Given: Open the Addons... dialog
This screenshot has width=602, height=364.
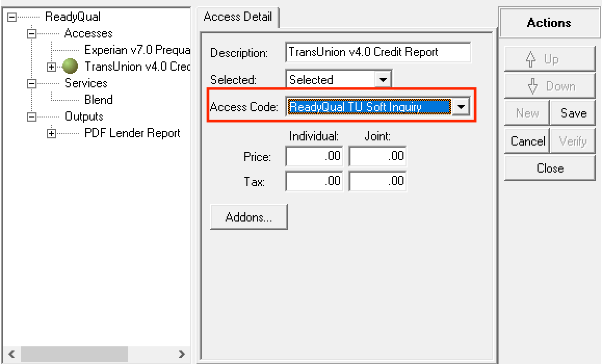Looking at the screenshot, I should [249, 217].
